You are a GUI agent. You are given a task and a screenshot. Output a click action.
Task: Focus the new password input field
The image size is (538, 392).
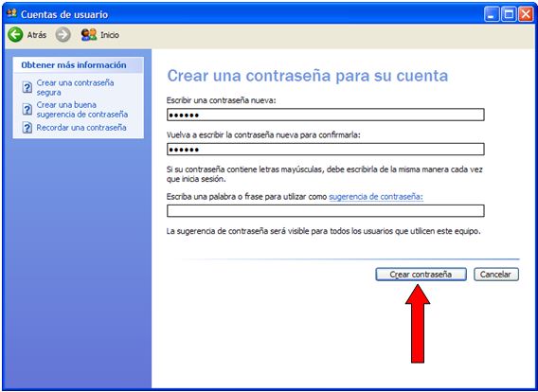[x=326, y=115]
